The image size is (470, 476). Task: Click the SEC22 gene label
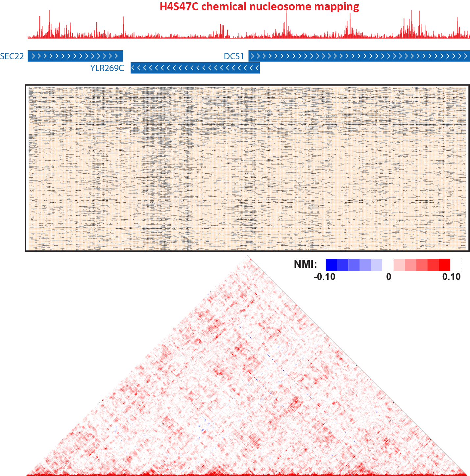(12, 56)
